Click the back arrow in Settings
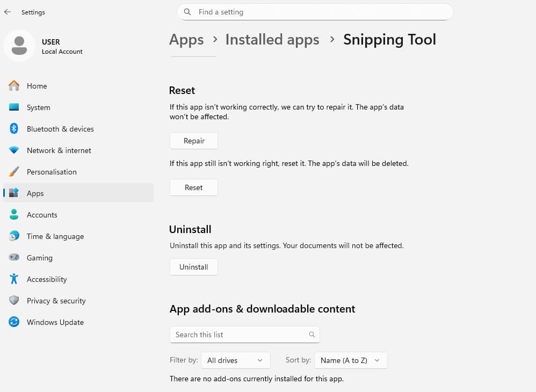The image size is (536, 392). pyautogui.click(x=8, y=12)
